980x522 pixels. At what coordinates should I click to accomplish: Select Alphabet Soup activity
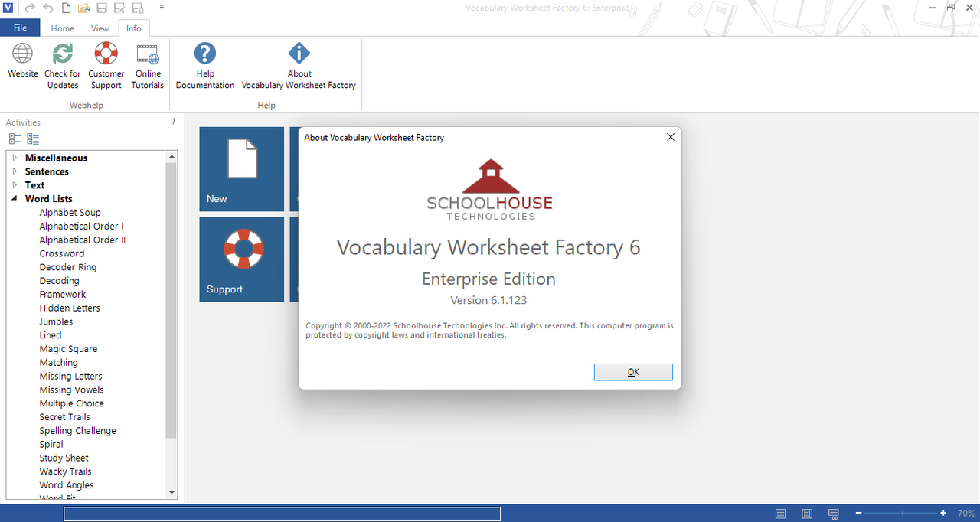70,213
